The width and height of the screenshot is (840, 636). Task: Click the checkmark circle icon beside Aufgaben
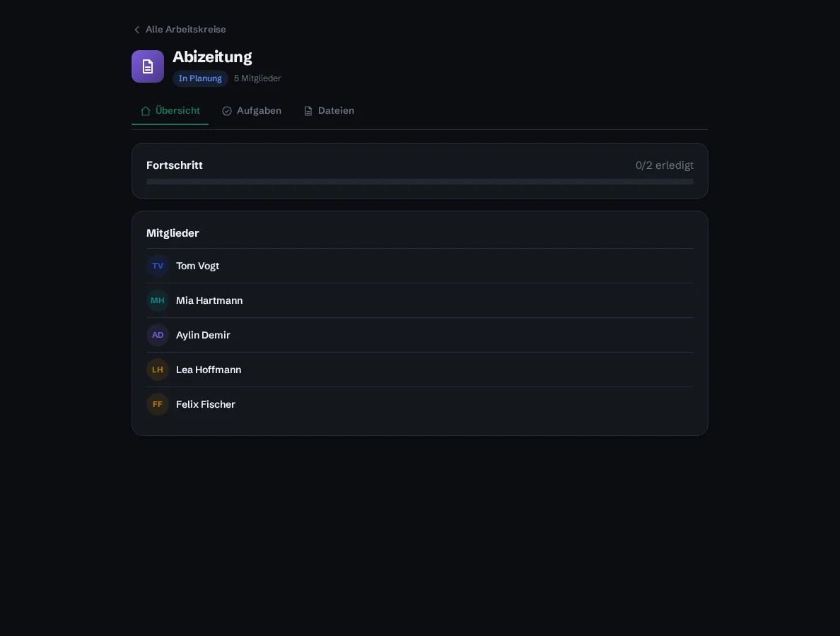tap(226, 111)
